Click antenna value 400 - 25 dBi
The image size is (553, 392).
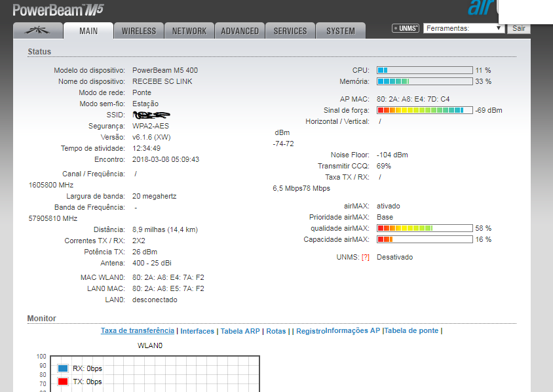151,264
